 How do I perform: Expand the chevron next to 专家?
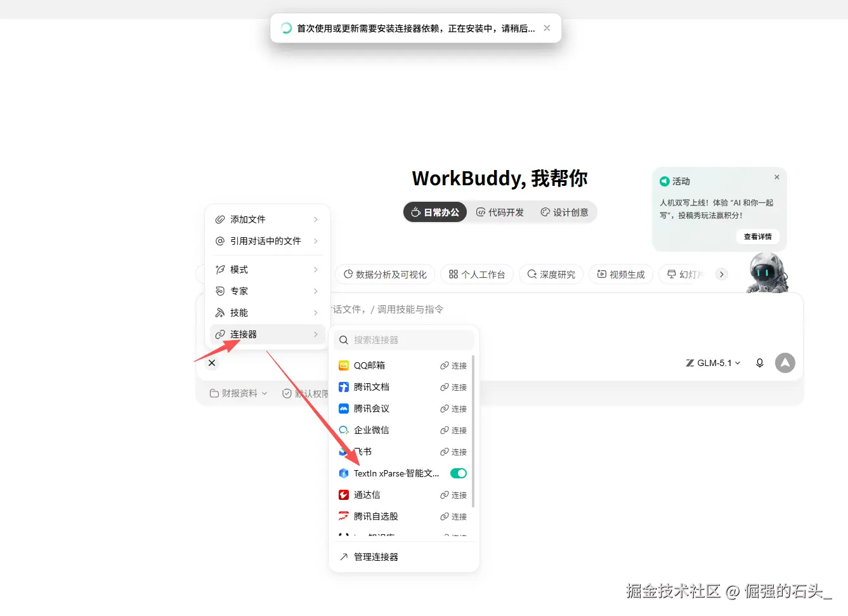316,291
